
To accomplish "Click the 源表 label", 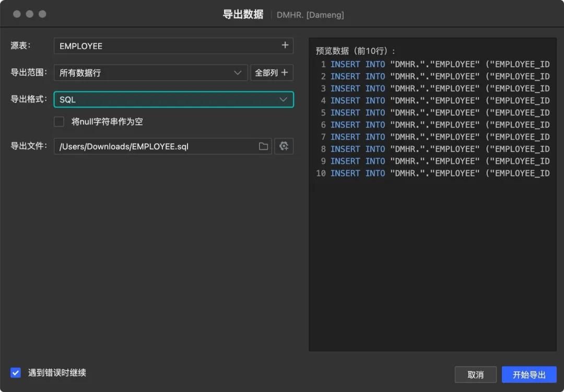I will click(x=20, y=46).
